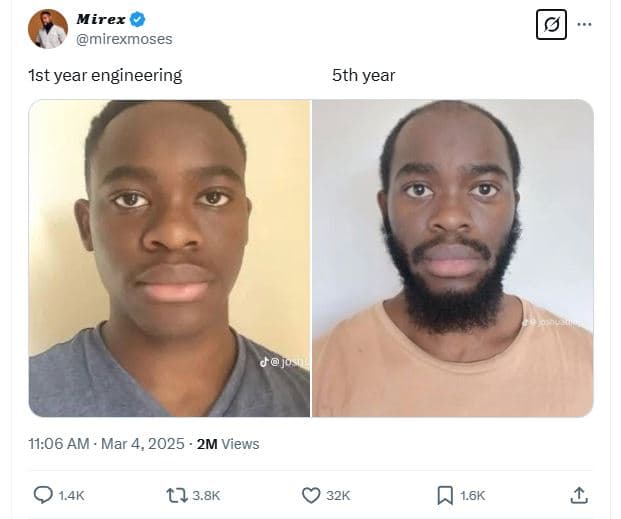Image resolution: width=621 pixels, height=519 pixels.
Task: Open the left photo in the blue shirt
Action: [x=170, y=258]
